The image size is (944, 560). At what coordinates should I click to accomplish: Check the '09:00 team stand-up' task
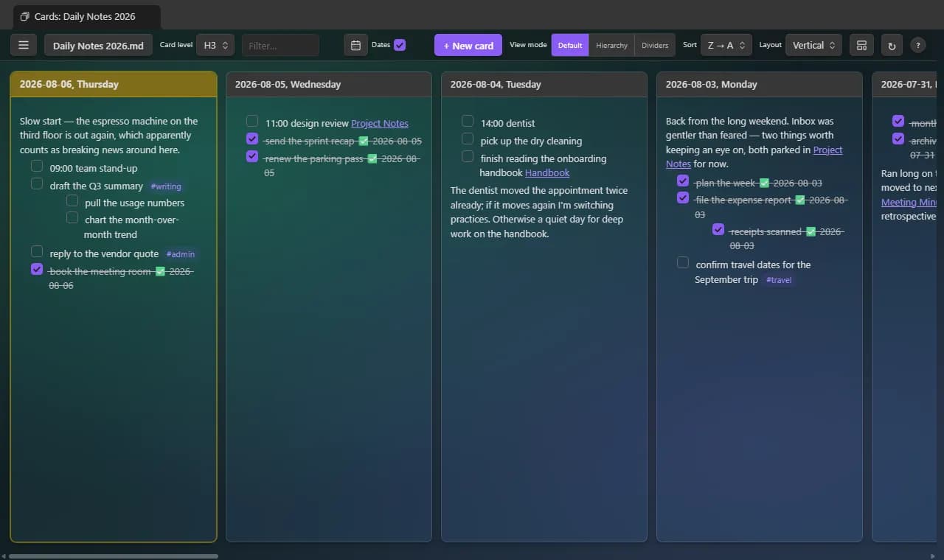pos(37,167)
